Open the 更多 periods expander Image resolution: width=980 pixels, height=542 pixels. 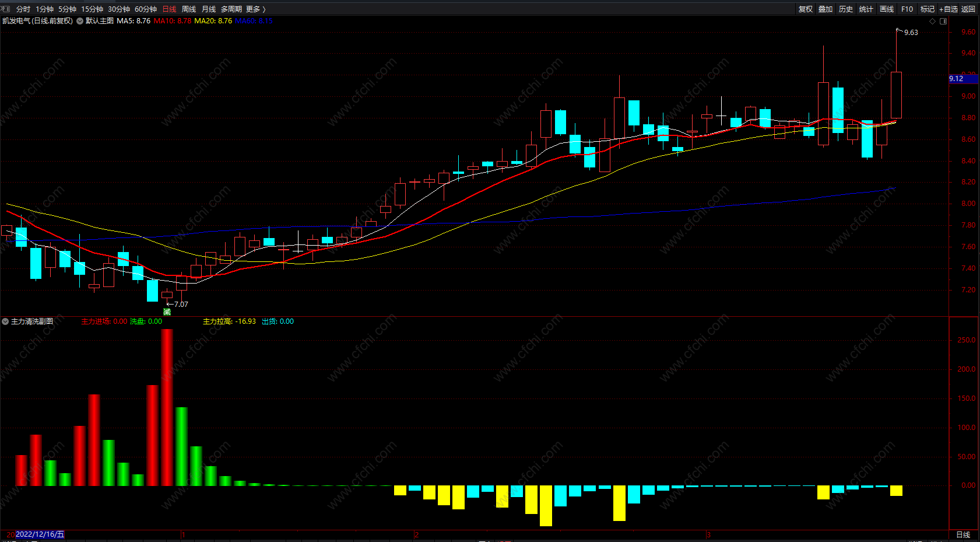point(256,9)
